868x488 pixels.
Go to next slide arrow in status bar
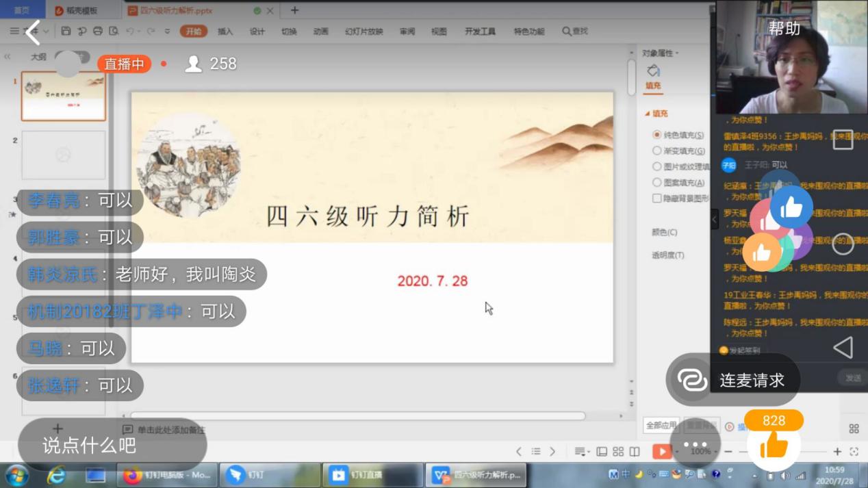552,452
